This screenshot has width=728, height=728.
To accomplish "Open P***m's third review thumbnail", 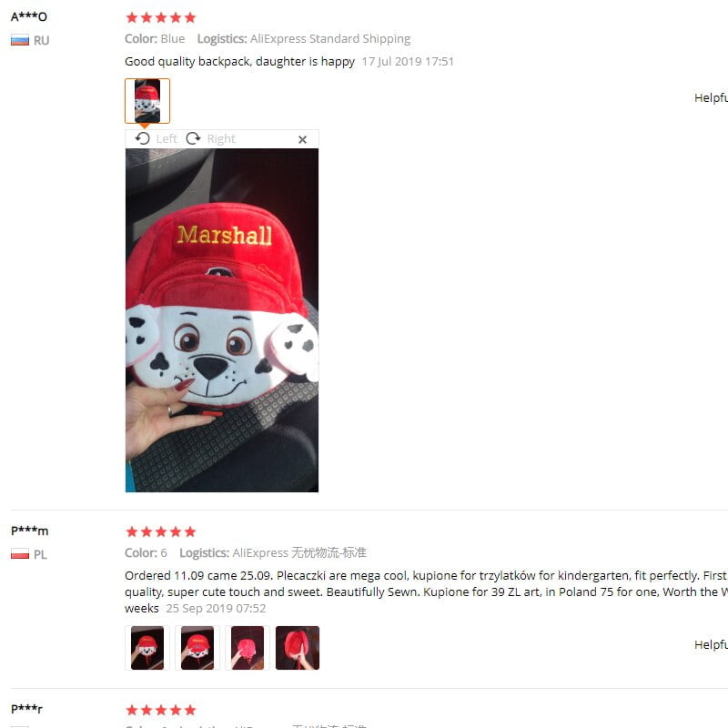I will coord(248,648).
